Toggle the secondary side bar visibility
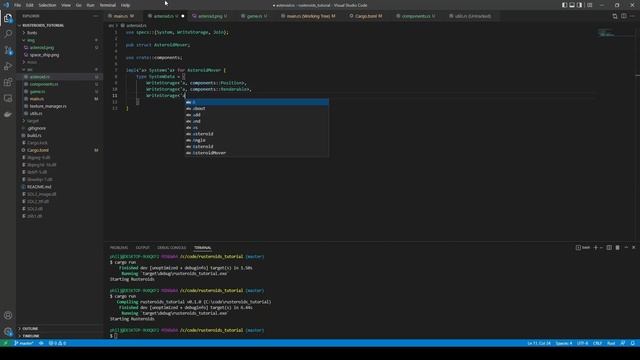 tap(580, 5)
